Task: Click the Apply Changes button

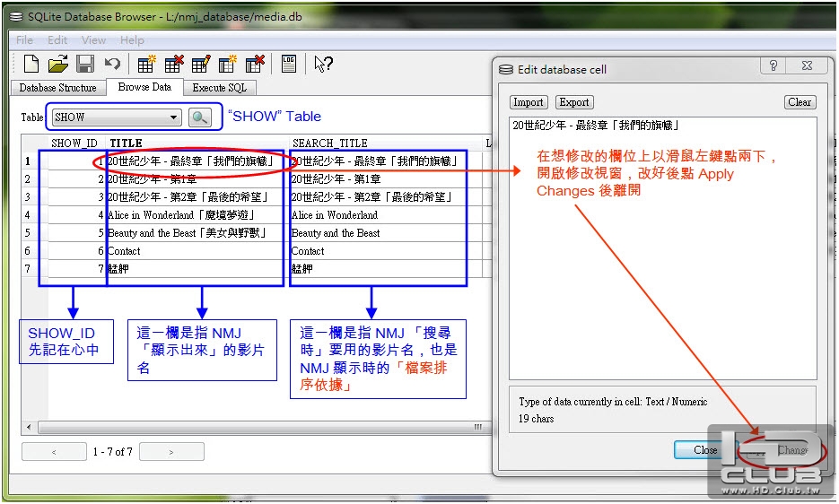Action: click(x=780, y=450)
